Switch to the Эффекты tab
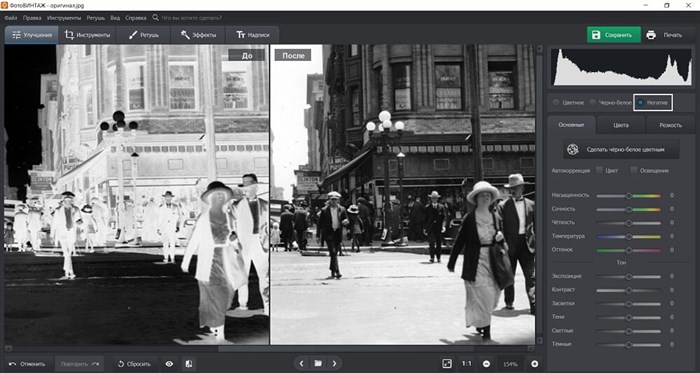700x373 pixels. tap(198, 35)
